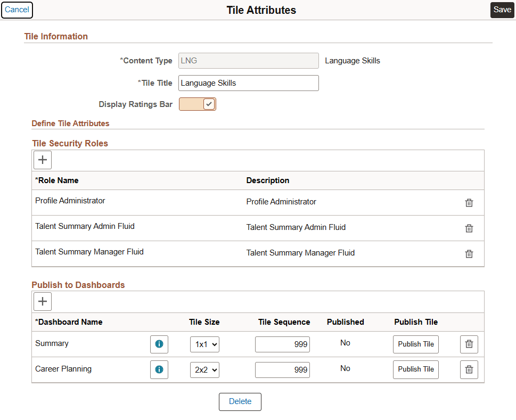Image resolution: width=516 pixels, height=420 pixels.
Task: Show info for Summary dashboard
Action: [159, 344]
